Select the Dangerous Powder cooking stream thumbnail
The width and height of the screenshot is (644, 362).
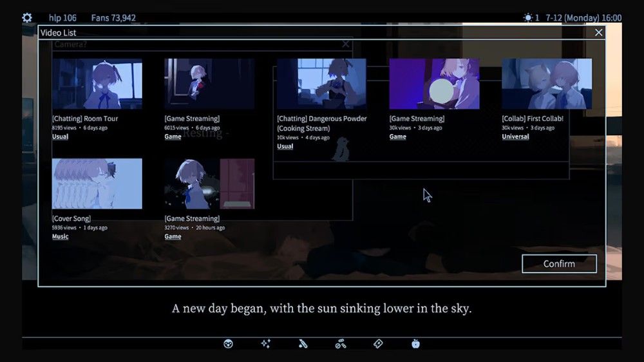(321, 84)
